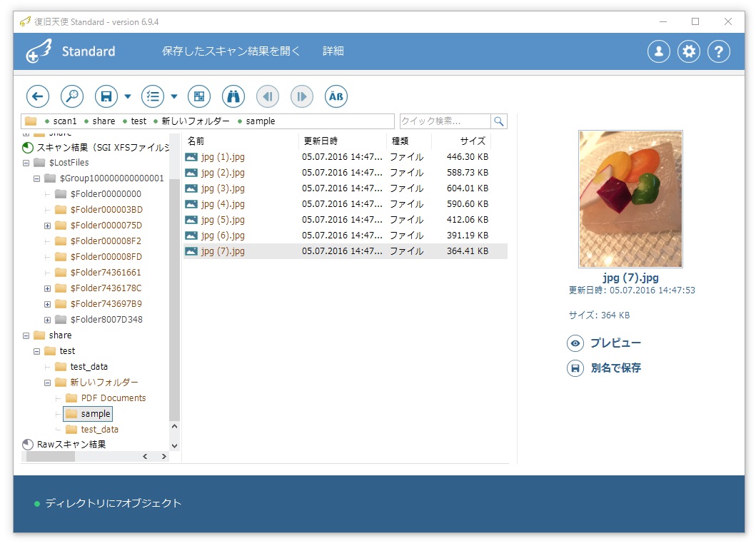Viewport: 756px width, 546px height.
Task: Click the scan result pie icon
Action: coord(28,148)
